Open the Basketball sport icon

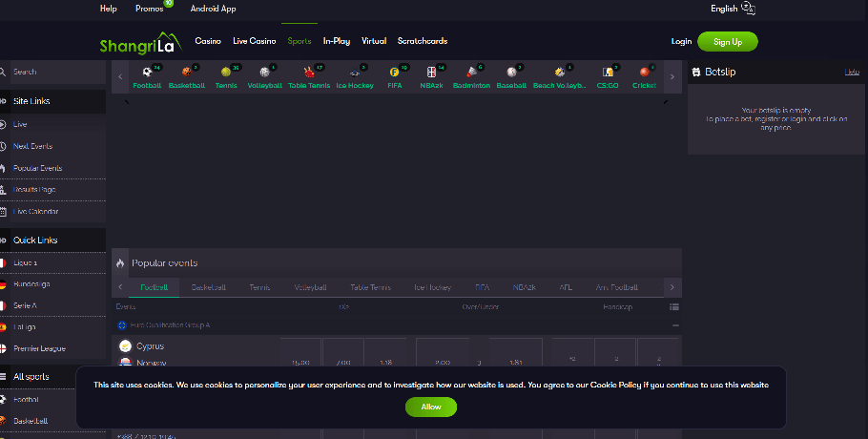(x=186, y=73)
